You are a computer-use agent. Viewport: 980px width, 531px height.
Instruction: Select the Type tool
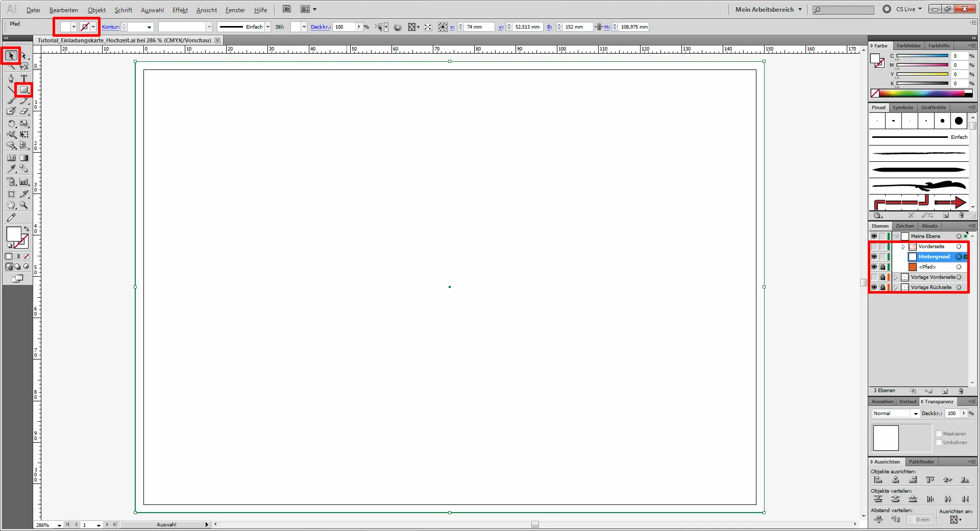point(23,78)
